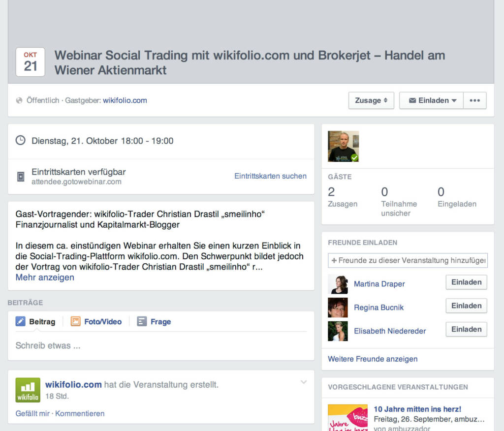
Task: Open Eintrittskarten suchen link
Action: tap(270, 176)
